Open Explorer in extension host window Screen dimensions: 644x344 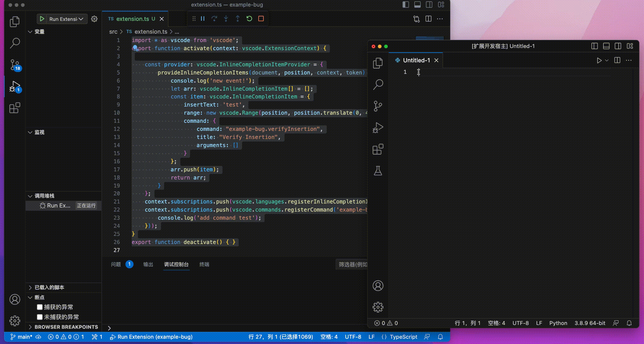pyautogui.click(x=378, y=63)
